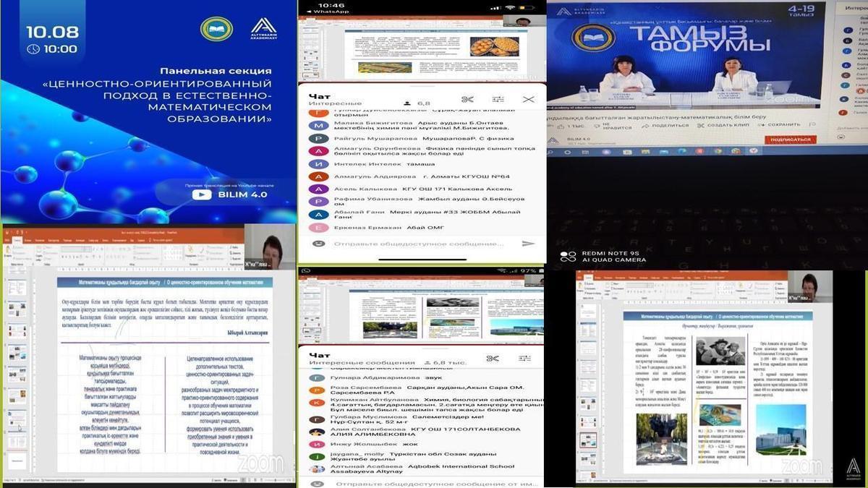Open Алмагуль Алдиярова's avatar in top chat
868x488 pixels.
[x=318, y=176]
